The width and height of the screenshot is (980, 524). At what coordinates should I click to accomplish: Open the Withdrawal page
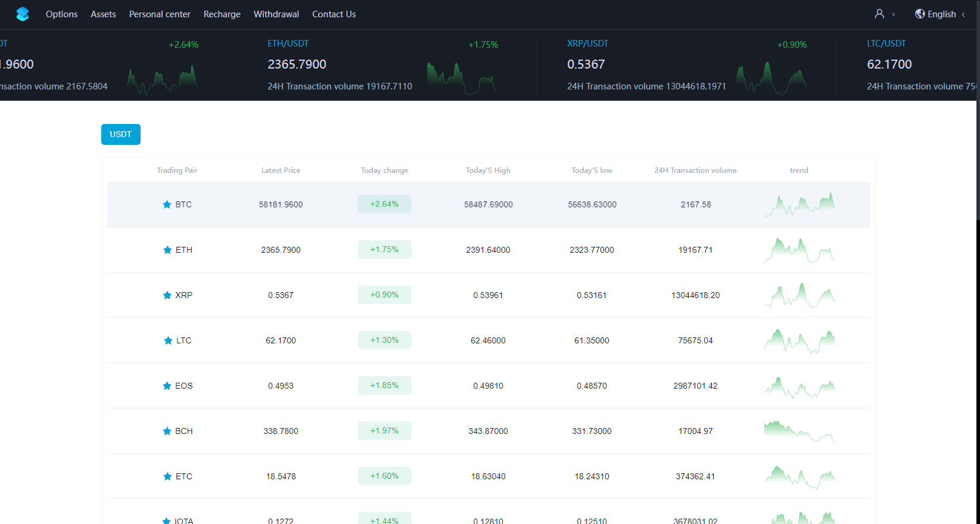coord(276,14)
